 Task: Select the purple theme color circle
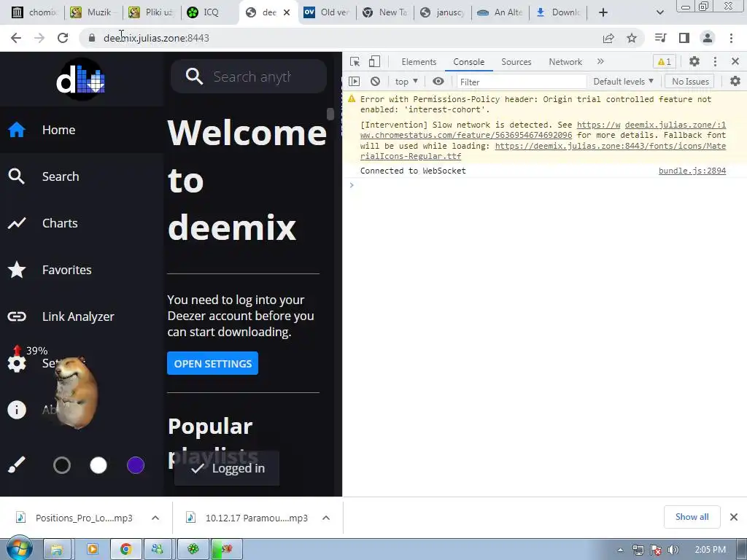136,465
